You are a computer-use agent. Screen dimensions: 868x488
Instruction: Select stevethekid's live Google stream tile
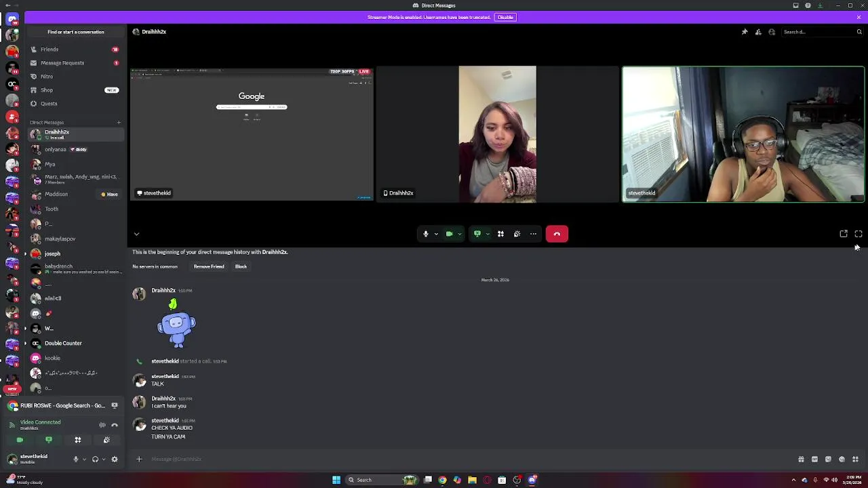[x=252, y=134]
